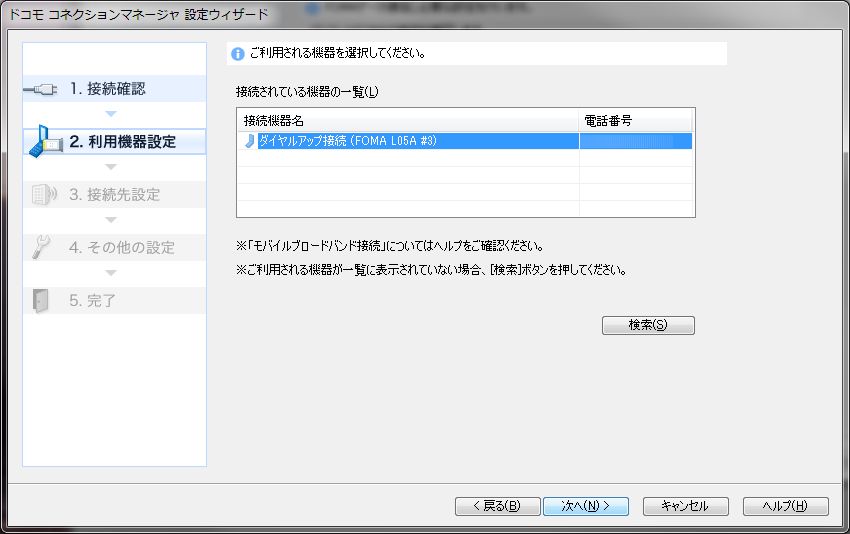Go back with the 戻る(B) button

(x=498, y=506)
